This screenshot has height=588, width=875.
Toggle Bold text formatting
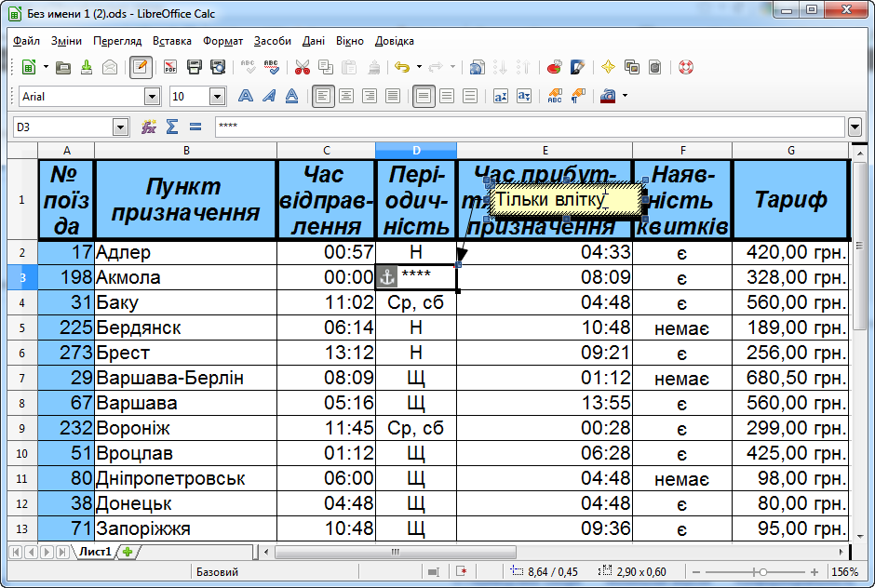[x=246, y=96]
